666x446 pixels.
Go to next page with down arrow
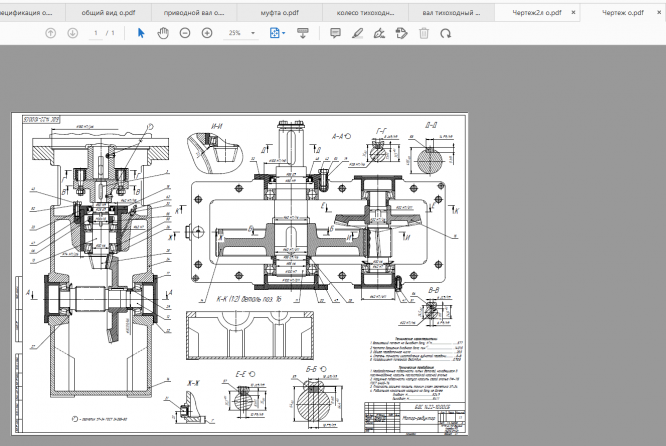73,33
